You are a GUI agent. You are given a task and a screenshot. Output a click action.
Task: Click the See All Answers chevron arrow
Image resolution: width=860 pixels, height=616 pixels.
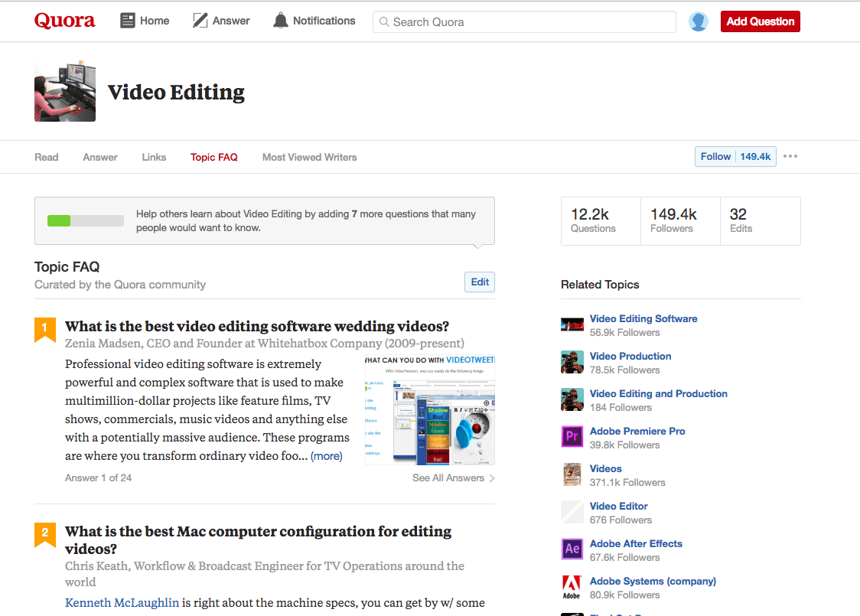pyautogui.click(x=492, y=478)
